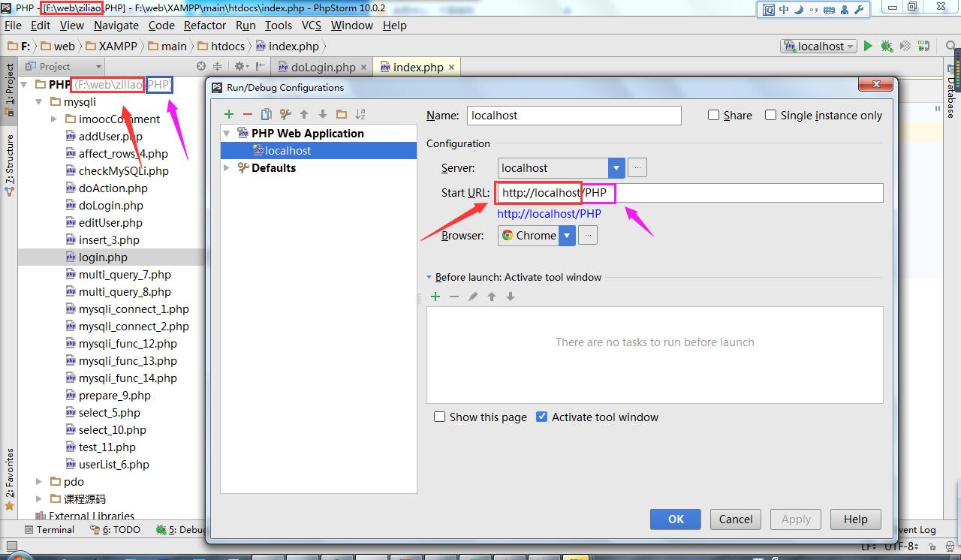Close the index.php editor tab

coord(450,67)
